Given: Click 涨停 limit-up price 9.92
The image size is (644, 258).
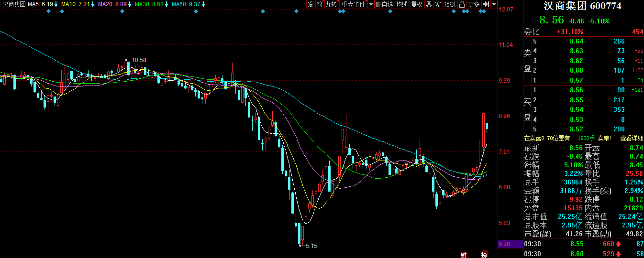Looking at the screenshot, I should 576,200.
